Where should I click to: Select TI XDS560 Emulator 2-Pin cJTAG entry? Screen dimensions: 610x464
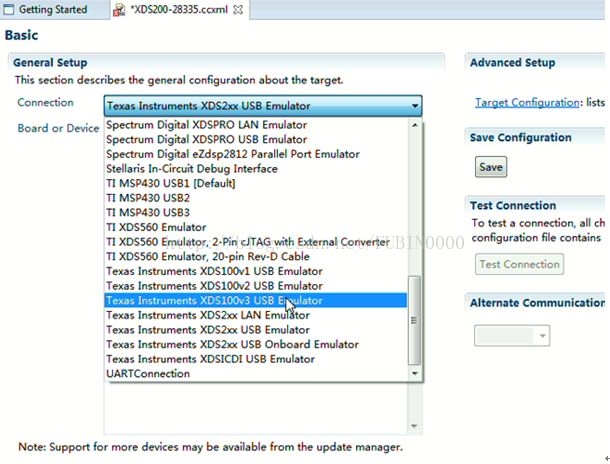[x=256, y=242]
